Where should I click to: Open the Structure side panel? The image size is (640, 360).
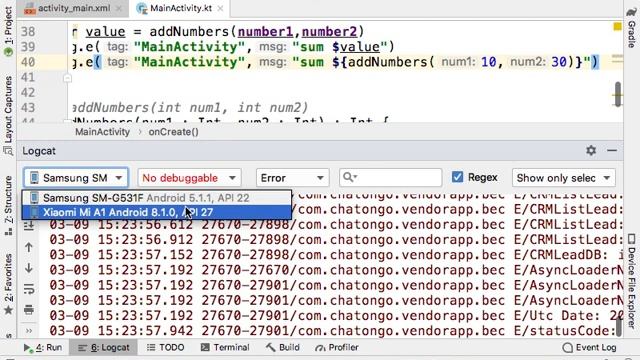point(8,205)
